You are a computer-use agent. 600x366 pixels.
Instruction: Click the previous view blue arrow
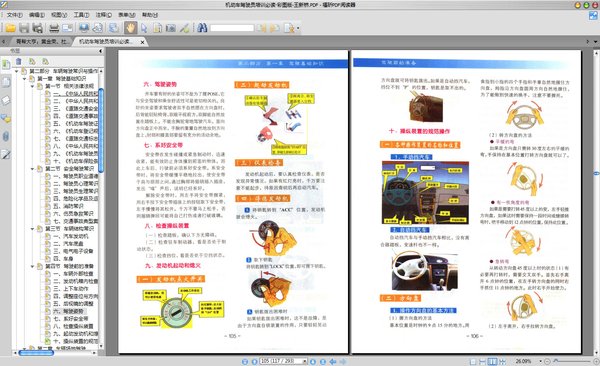point(333,361)
